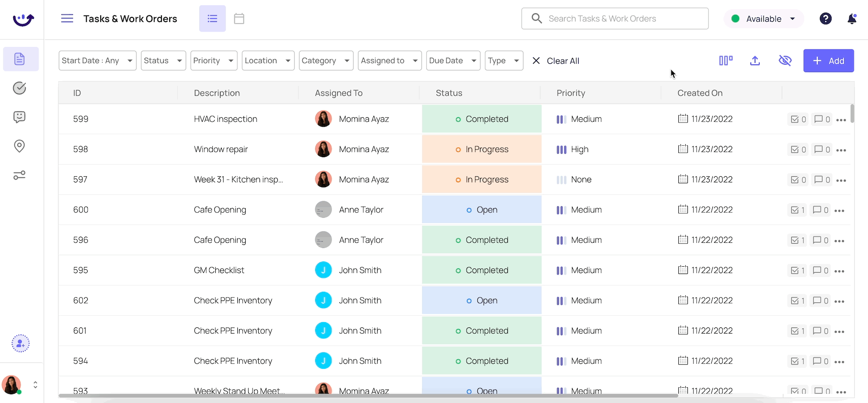Open feedback smiley chat sidebar icon
This screenshot has height=403, width=868.
coord(20,117)
